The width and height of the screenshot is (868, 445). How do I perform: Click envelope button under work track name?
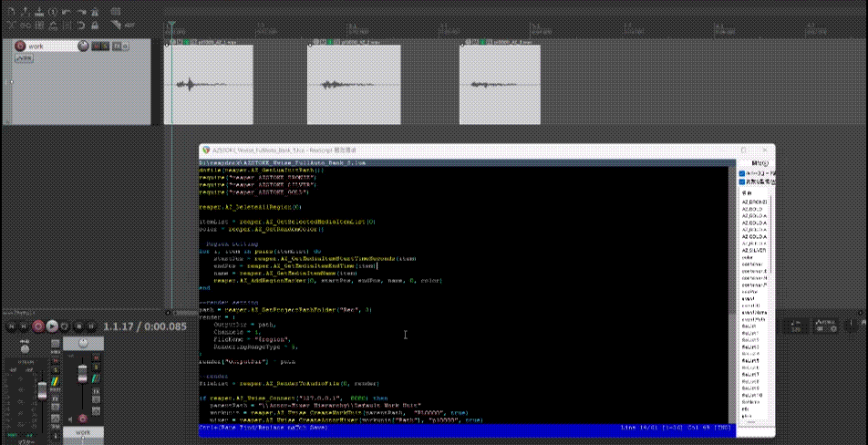coord(22,58)
